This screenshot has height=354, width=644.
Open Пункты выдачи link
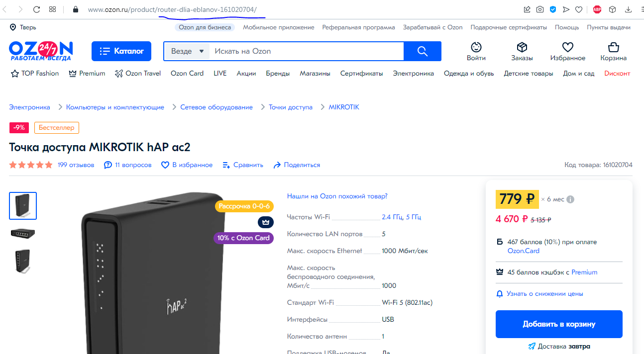point(609,27)
